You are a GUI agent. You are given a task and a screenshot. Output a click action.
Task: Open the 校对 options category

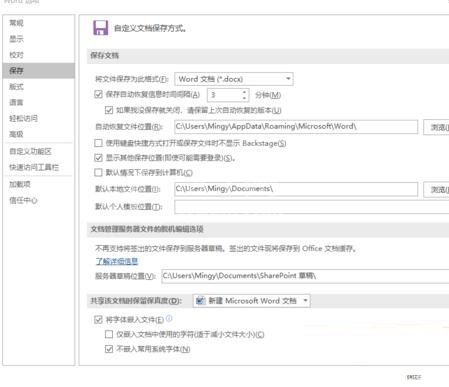tap(16, 55)
